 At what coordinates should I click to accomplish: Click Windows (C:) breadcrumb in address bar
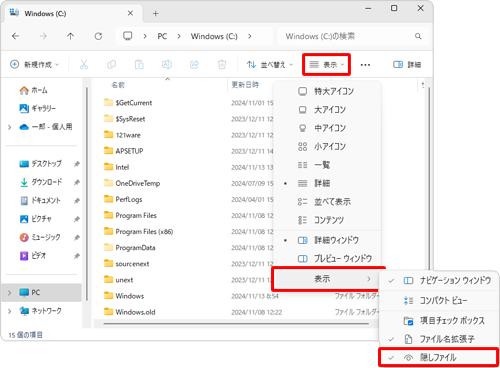(x=214, y=36)
